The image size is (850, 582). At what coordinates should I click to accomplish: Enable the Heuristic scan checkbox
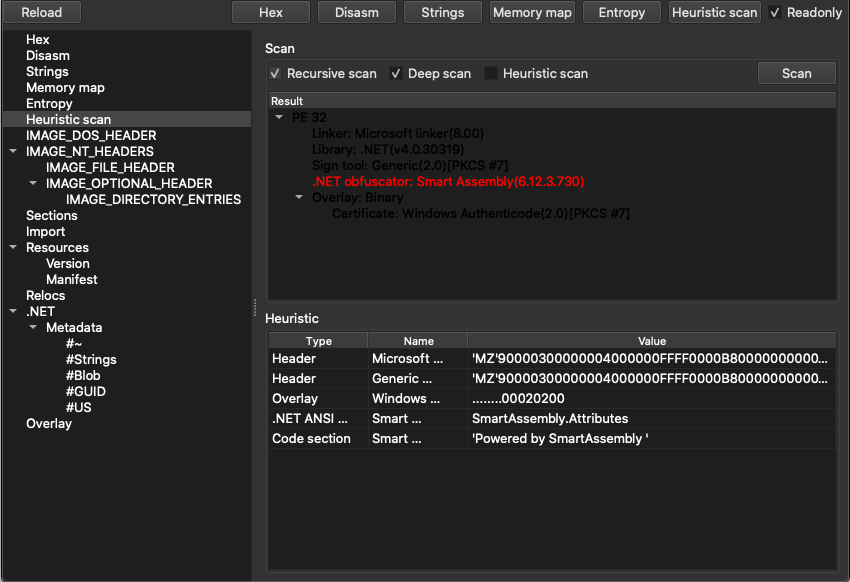[491, 74]
